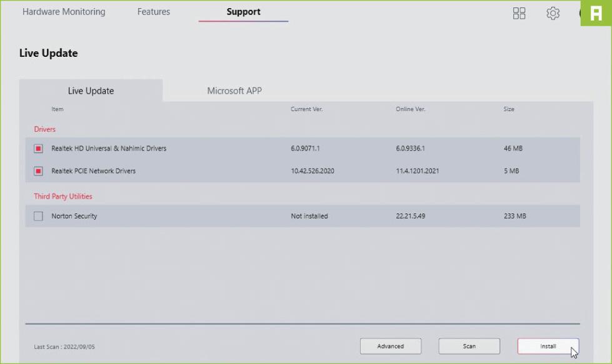Viewport: 612px width, 364px height.
Task: Click the Scan button
Action: pos(469,346)
